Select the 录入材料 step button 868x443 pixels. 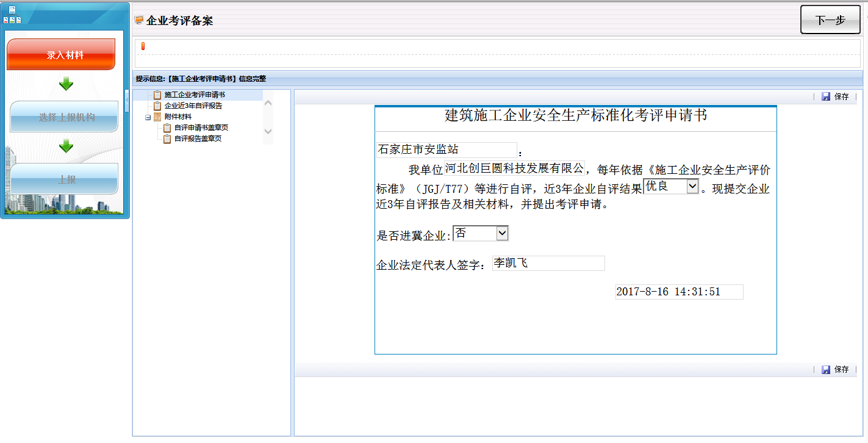(x=61, y=54)
